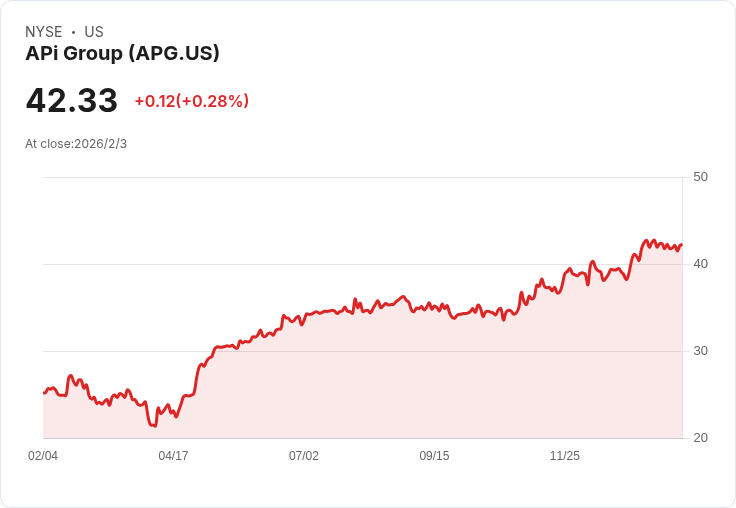The image size is (736, 508).
Task: Select the 11/25 date on time axis
Action: coord(565,456)
